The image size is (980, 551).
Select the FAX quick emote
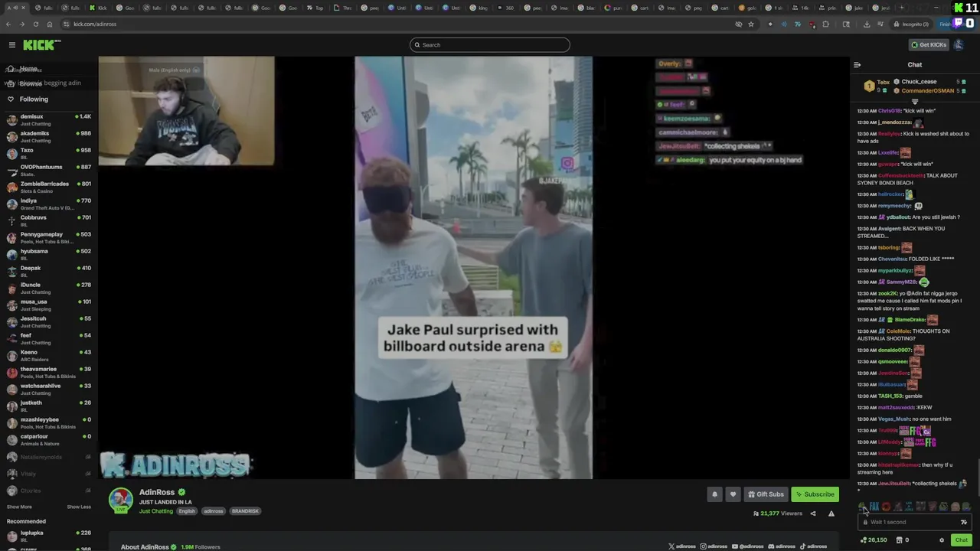pyautogui.click(x=874, y=507)
